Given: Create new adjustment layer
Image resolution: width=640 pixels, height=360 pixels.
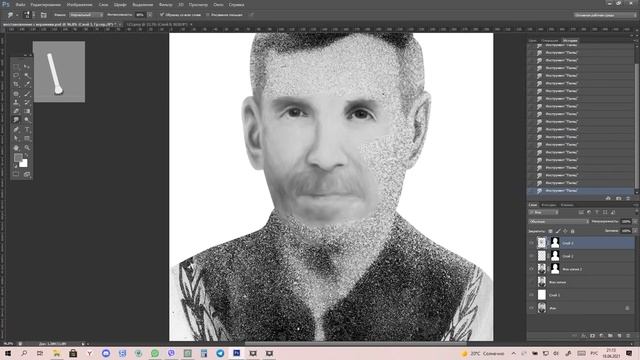Looking at the screenshot, I should pos(601,336).
